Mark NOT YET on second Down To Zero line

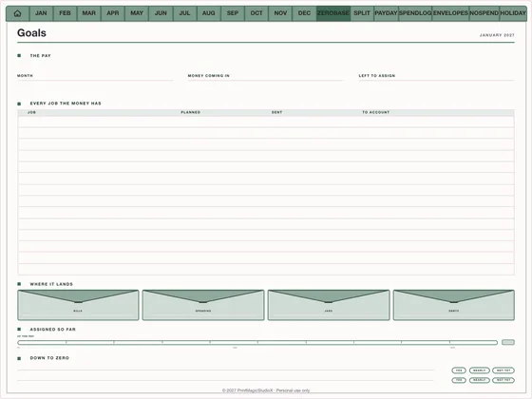(503, 380)
